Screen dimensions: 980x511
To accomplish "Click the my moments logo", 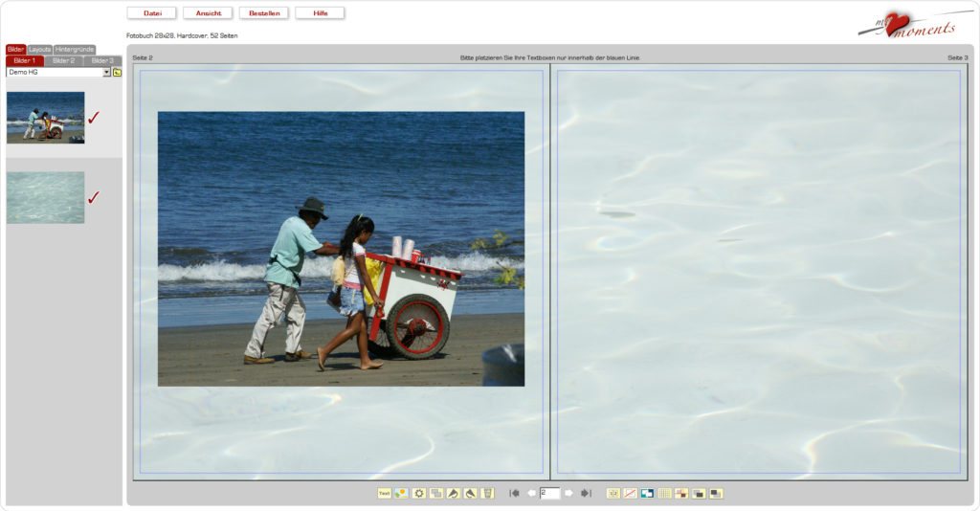I will coord(914,25).
